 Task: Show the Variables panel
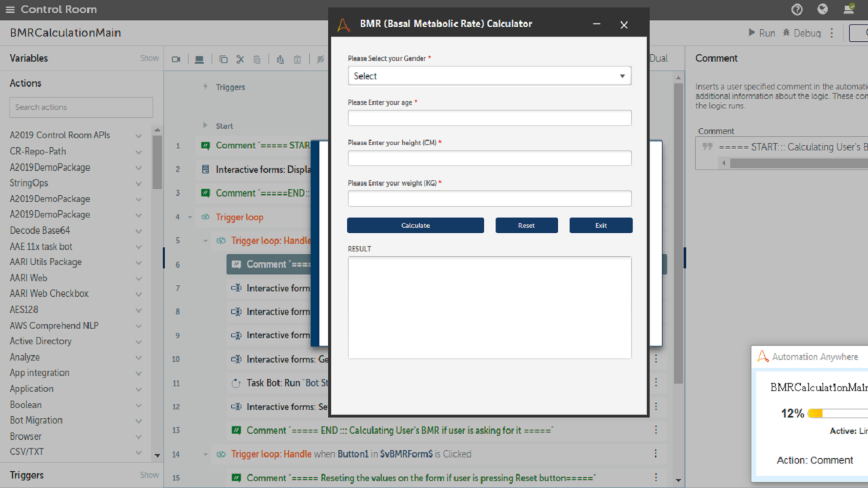tap(149, 58)
